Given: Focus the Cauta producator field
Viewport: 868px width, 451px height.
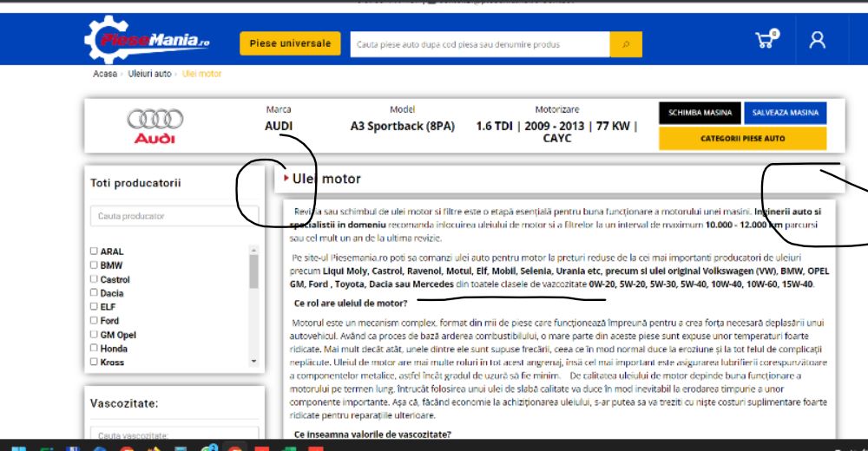Looking at the screenshot, I should click(174, 216).
